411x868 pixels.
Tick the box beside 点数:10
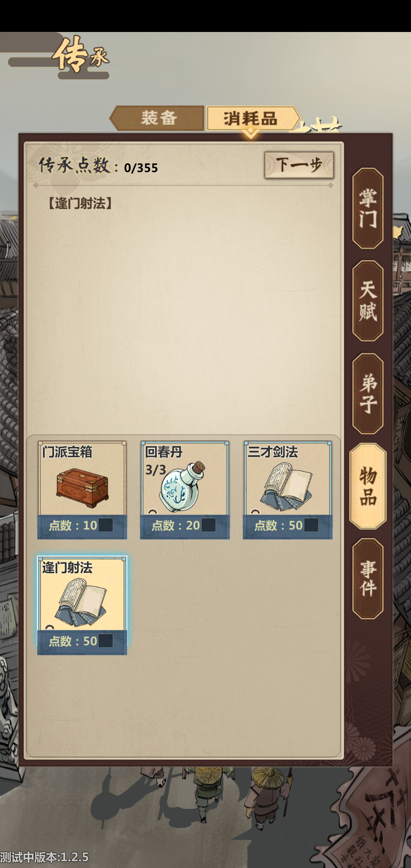(106, 525)
